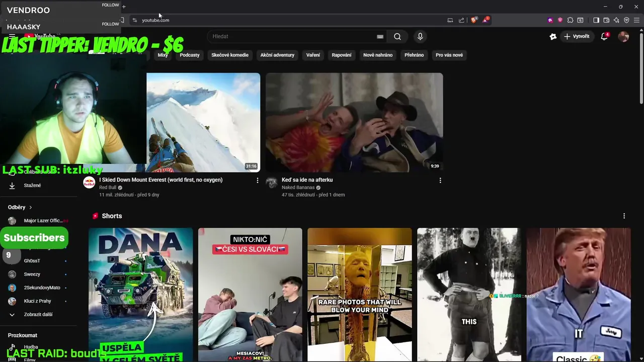Click the Red Bull channel avatar
644x362 pixels.
89,183
